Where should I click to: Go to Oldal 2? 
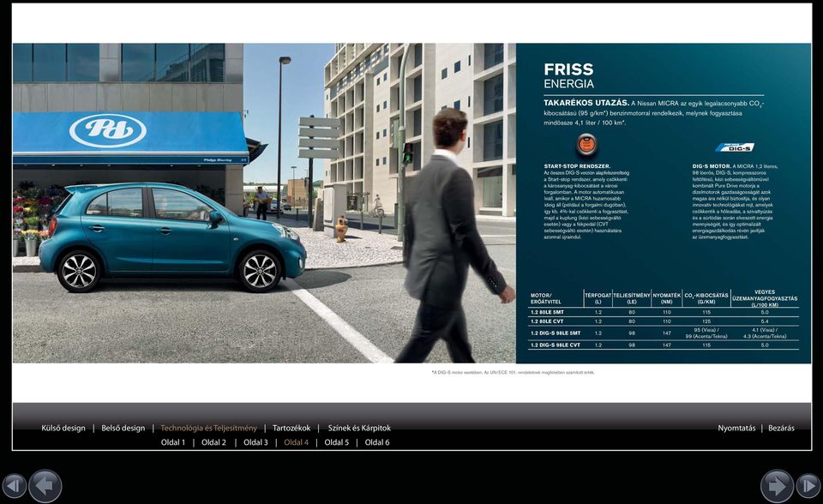pyautogui.click(x=213, y=442)
